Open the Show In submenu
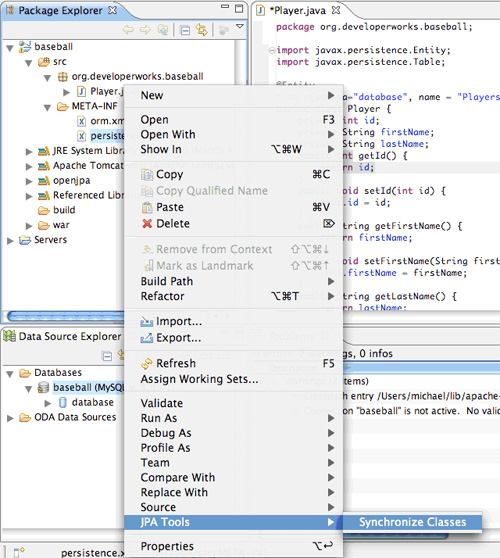This screenshot has height=558, width=500. point(233,149)
